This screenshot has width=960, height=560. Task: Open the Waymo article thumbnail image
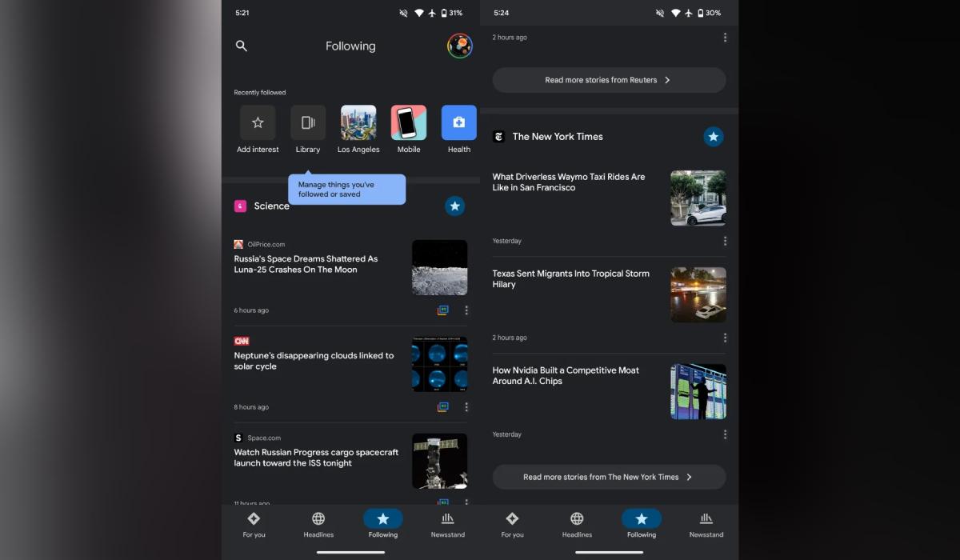(x=698, y=198)
